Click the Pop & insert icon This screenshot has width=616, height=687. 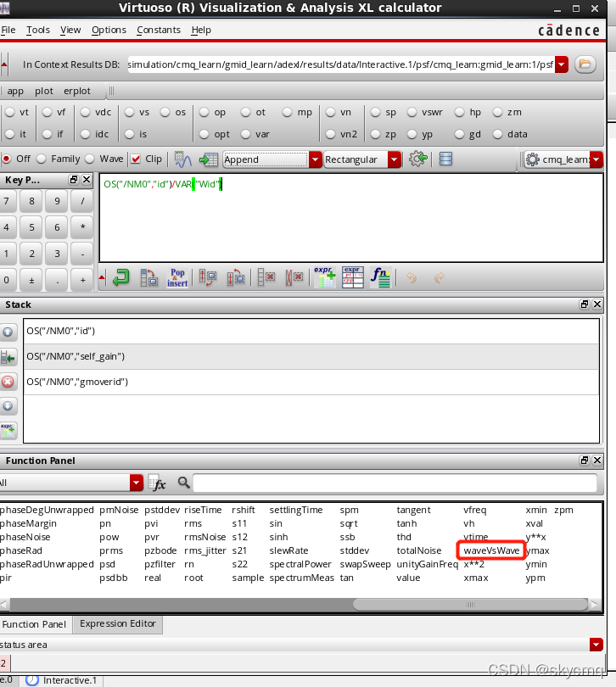pyautogui.click(x=177, y=278)
